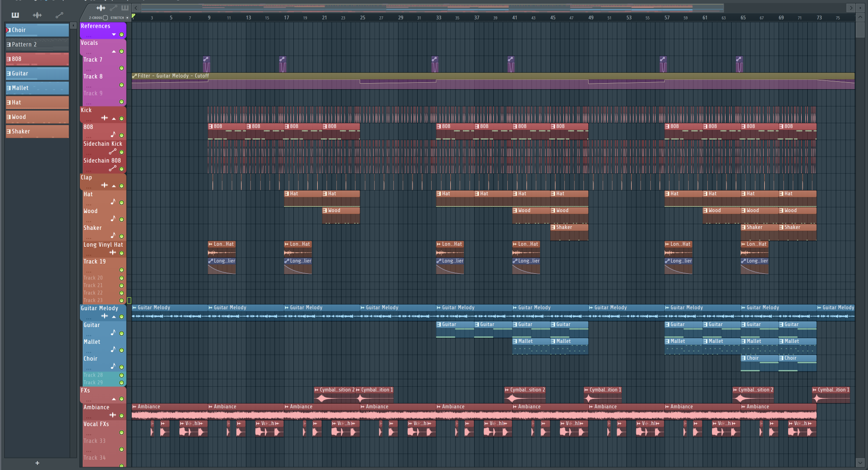Click the note icon on the 808 track
868x470 pixels.
coord(113,135)
